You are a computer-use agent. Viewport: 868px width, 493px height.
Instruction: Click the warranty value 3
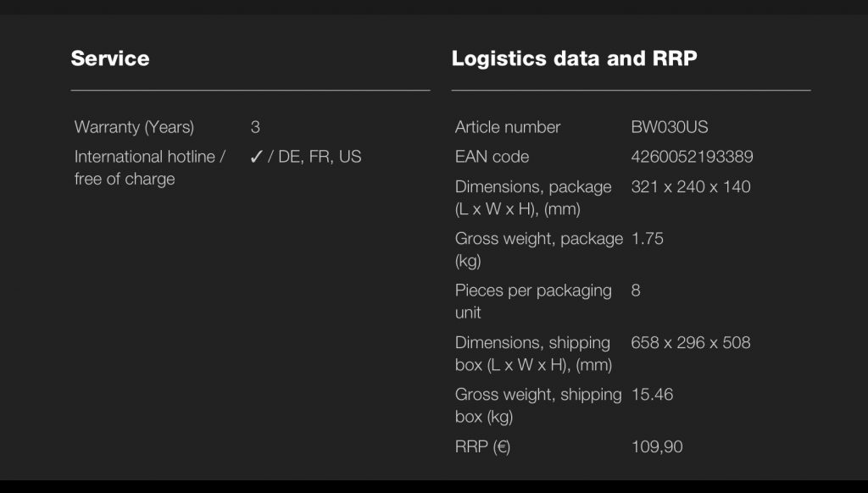(255, 127)
